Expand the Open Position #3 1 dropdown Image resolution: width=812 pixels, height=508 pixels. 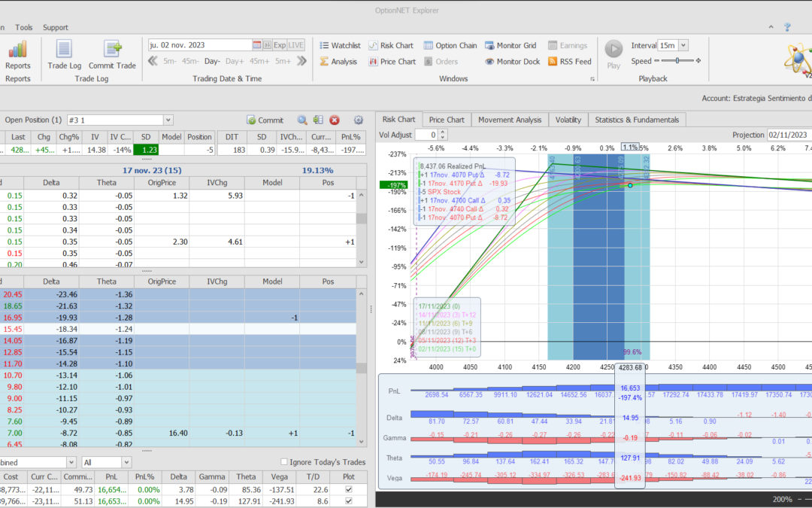pos(168,120)
